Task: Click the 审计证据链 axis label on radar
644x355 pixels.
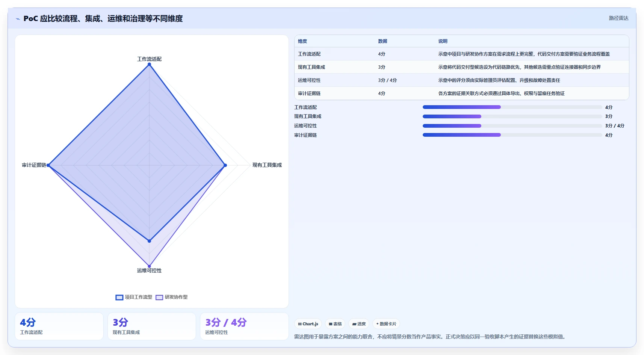Action: pyautogui.click(x=34, y=165)
